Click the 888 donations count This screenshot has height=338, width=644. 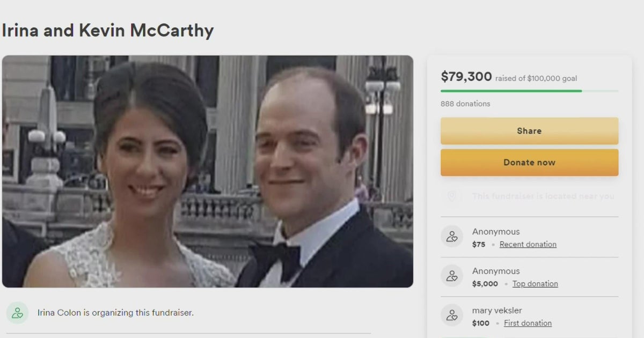[x=465, y=104]
